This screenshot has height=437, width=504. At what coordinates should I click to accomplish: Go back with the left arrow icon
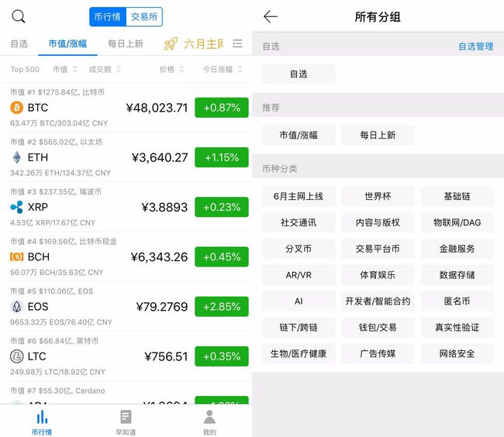coord(271,16)
